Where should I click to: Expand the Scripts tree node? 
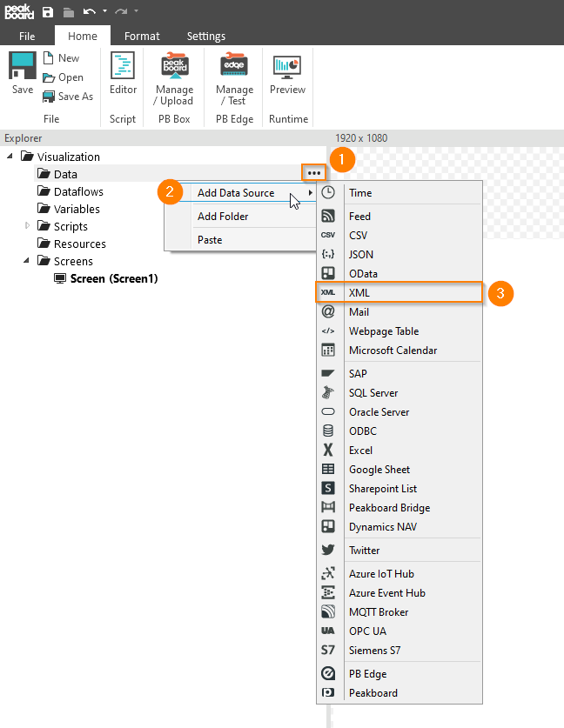(x=27, y=225)
